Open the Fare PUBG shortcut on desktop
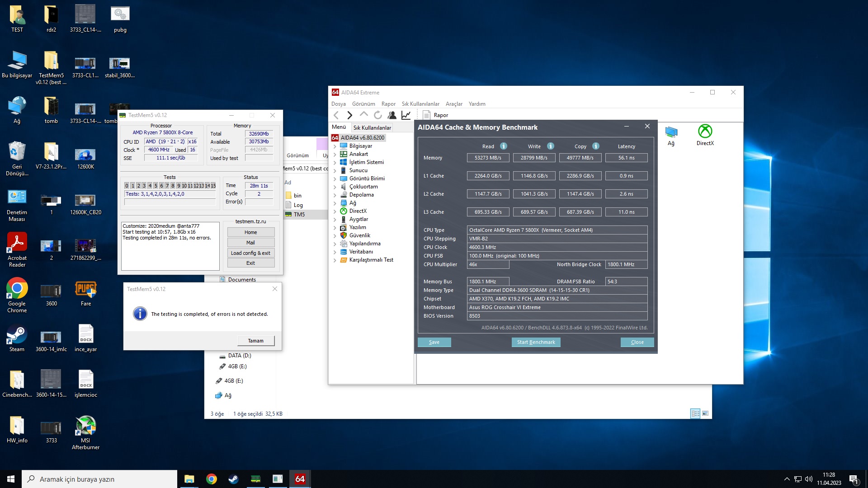Screen dimensions: 868x488 pyautogui.click(x=85, y=293)
